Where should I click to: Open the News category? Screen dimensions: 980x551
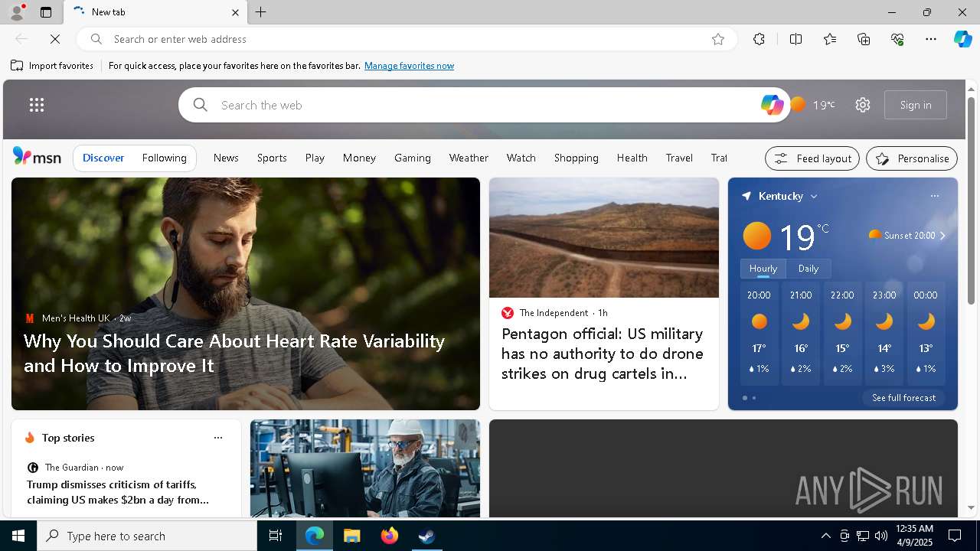pos(226,158)
